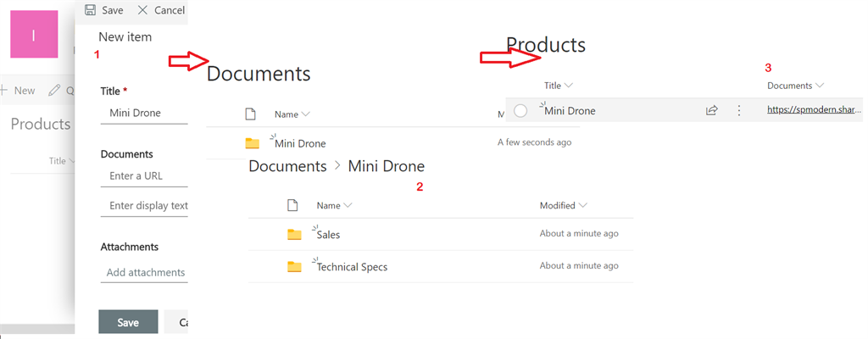This screenshot has height=339, width=868.
Task: Expand the Title column dropdown in Products
Action: click(569, 86)
